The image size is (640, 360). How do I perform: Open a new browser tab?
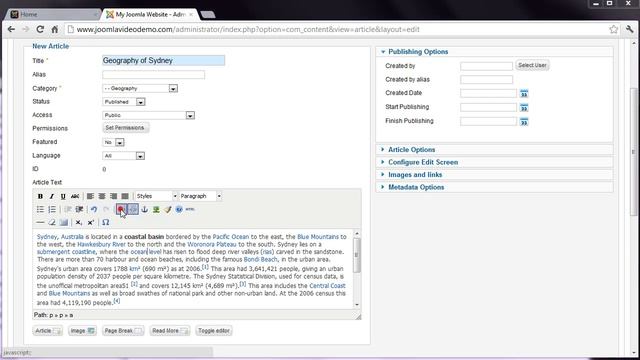(x=208, y=15)
